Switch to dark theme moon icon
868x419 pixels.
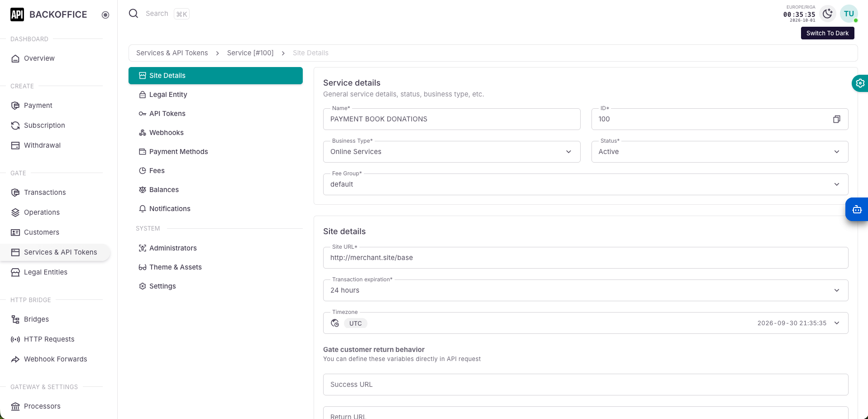click(x=828, y=14)
